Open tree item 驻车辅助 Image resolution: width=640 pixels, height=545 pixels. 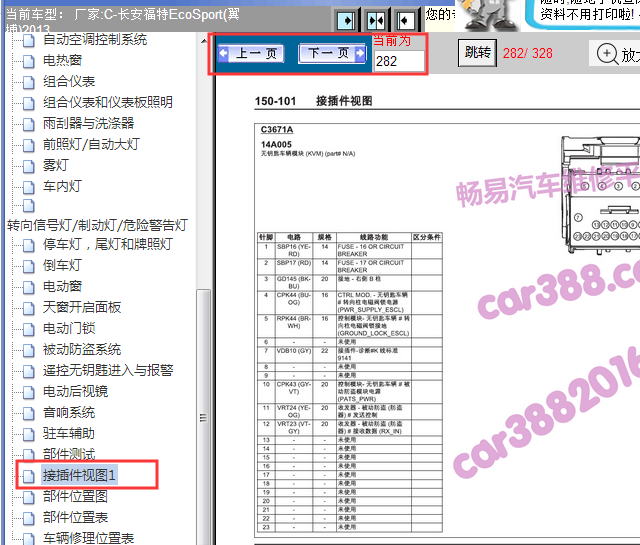(x=69, y=434)
